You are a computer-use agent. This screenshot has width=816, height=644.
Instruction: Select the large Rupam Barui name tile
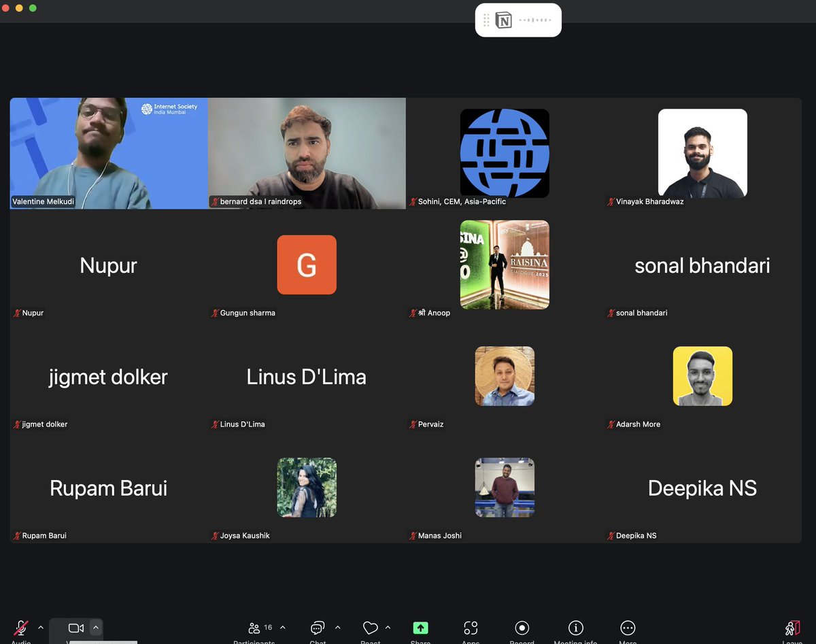point(109,488)
